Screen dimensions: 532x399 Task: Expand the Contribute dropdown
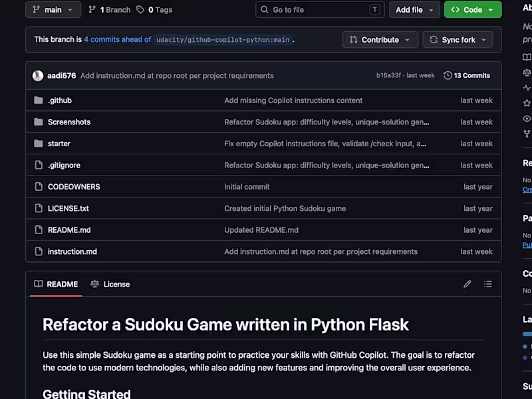point(380,40)
